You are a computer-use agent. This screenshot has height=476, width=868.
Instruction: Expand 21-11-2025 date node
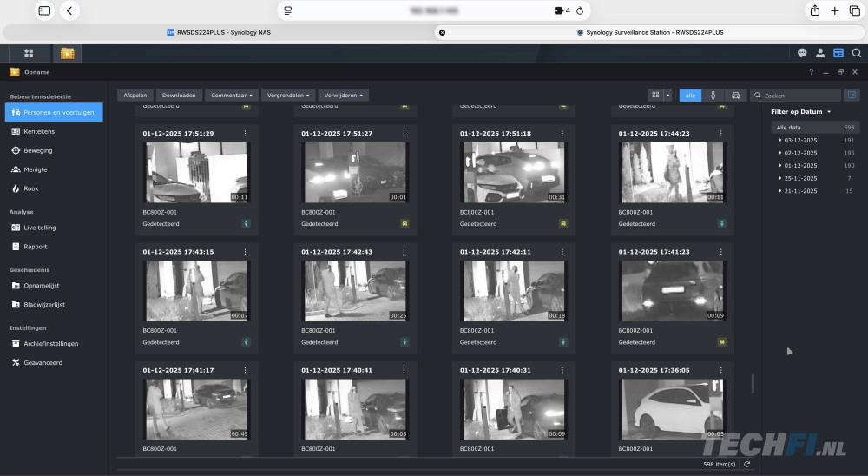click(780, 191)
